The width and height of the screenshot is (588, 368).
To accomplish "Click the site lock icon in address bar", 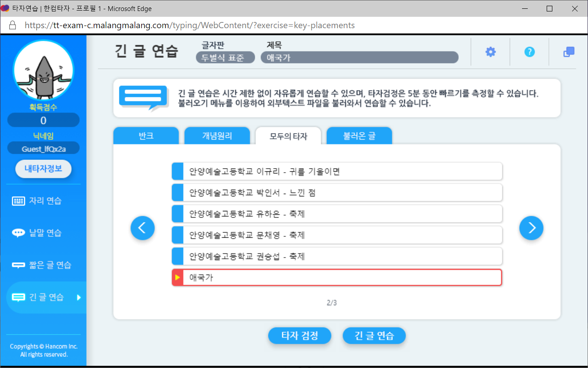I will (12, 25).
